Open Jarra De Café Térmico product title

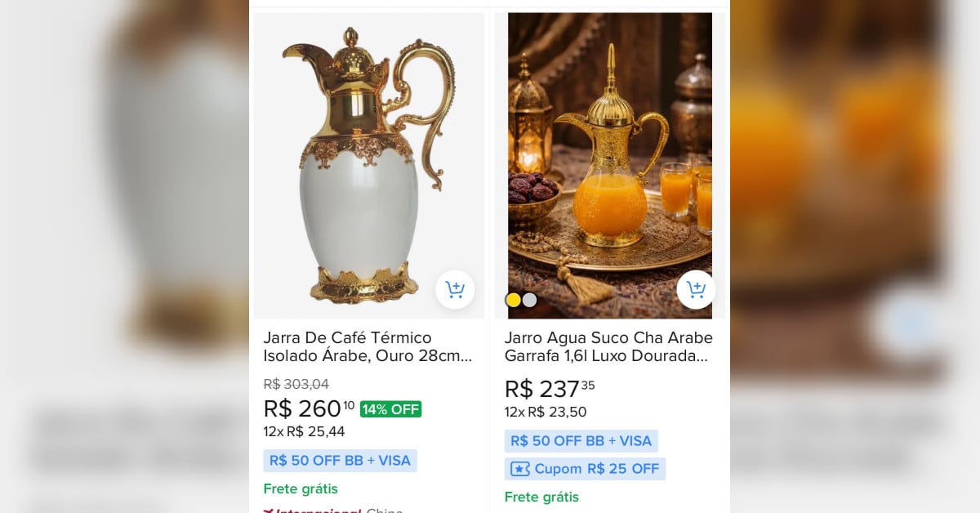click(x=367, y=347)
